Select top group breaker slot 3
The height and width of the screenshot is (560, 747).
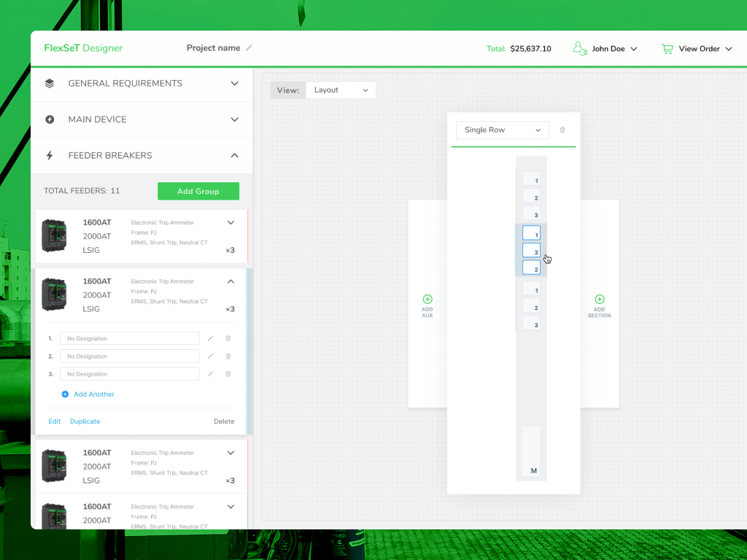pos(531,214)
